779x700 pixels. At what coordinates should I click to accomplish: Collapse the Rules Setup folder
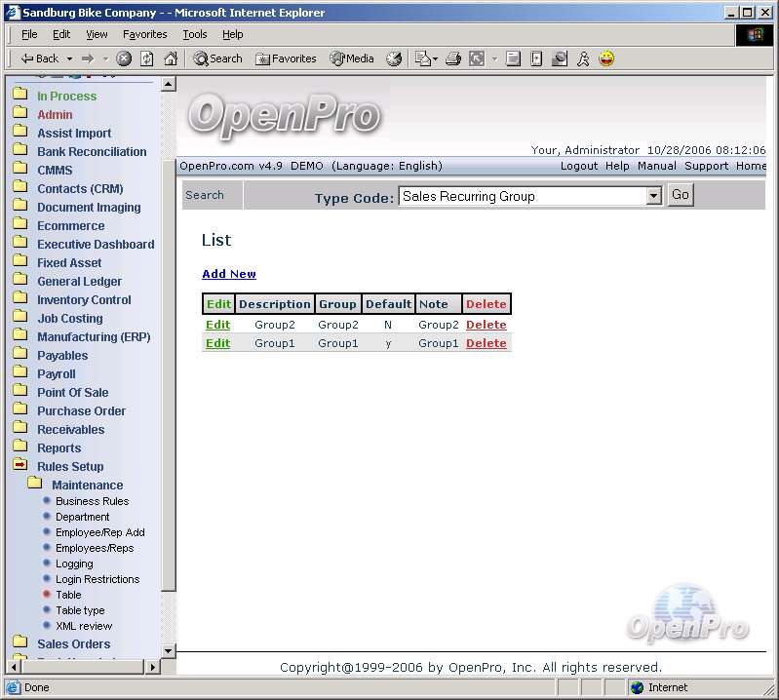click(x=19, y=466)
